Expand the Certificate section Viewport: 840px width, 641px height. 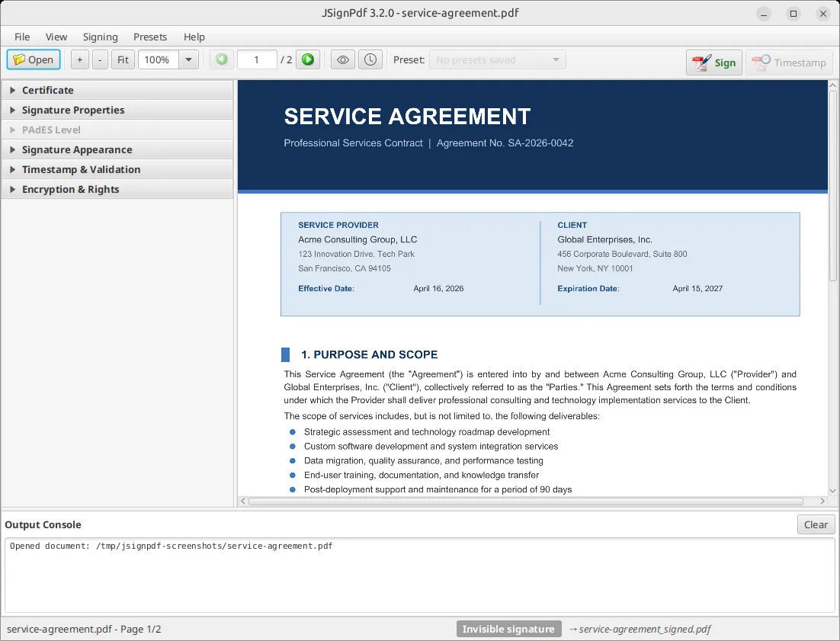[x=117, y=90]
